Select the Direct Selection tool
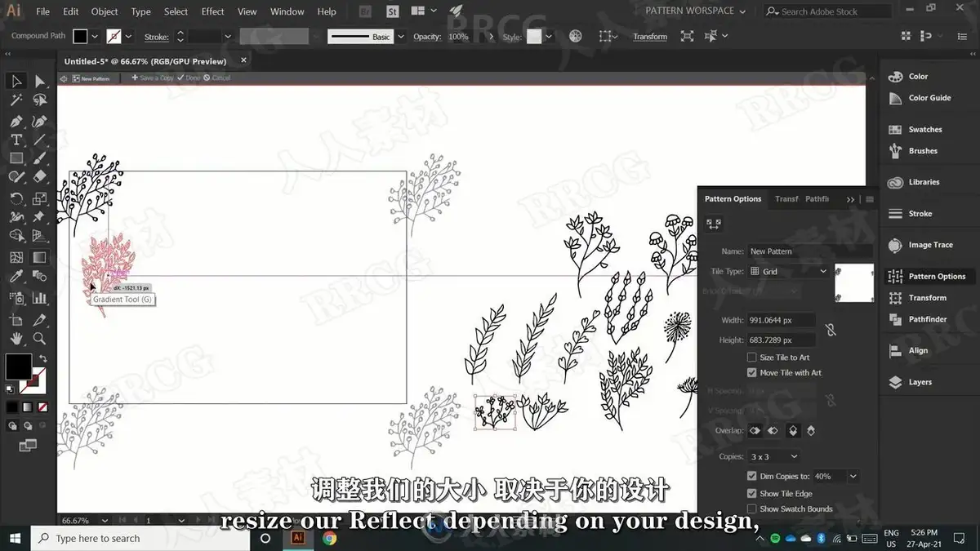980x551 pixels. point(39,81)
